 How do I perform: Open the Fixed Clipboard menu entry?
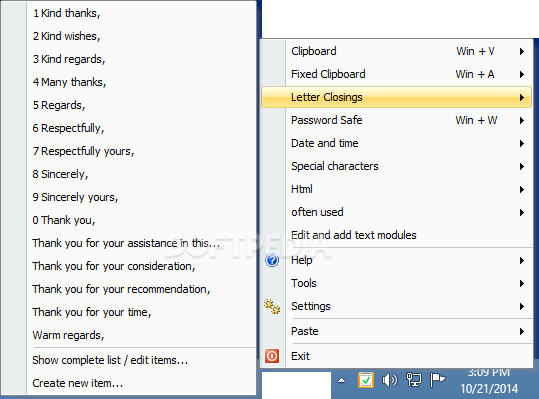tap(396, 74)
